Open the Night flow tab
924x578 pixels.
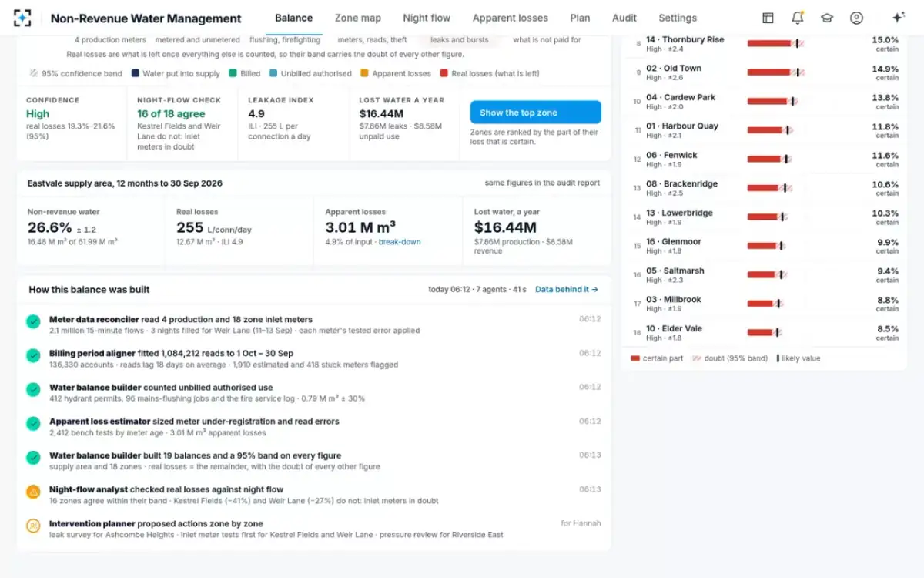tap(427, 18)
